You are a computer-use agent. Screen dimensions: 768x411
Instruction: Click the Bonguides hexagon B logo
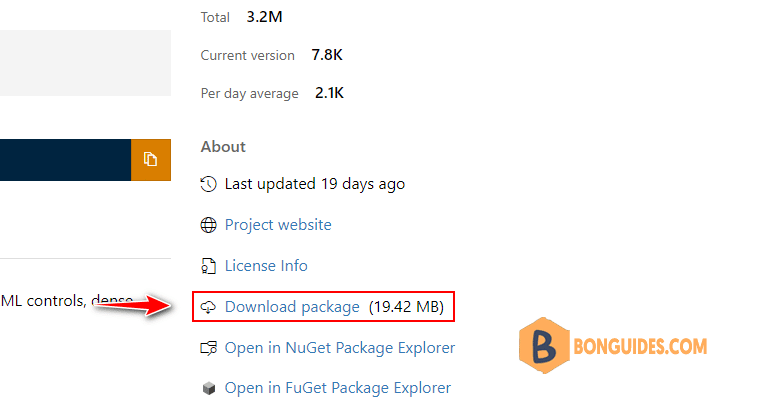[x=544, y=345]
